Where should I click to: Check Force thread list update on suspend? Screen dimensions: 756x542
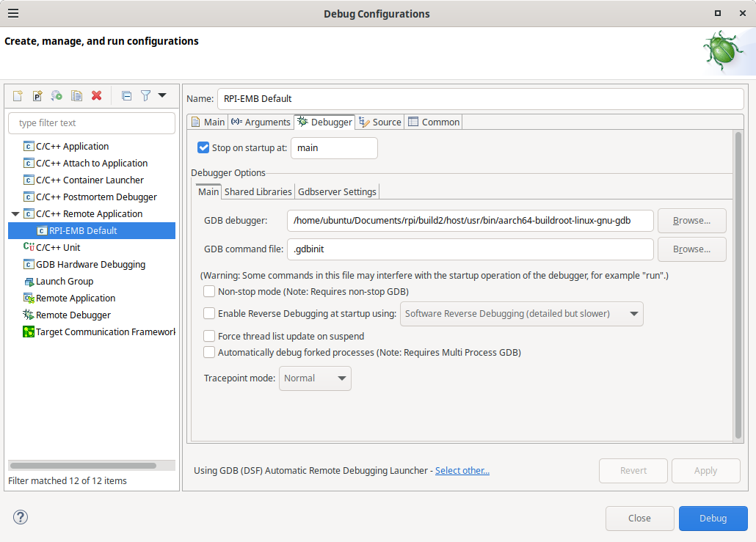209,336
